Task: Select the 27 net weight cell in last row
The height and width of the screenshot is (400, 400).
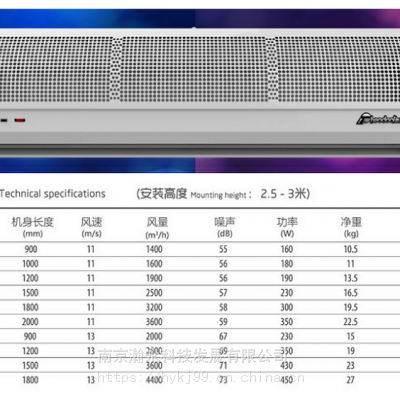Action: coord(350,380)
